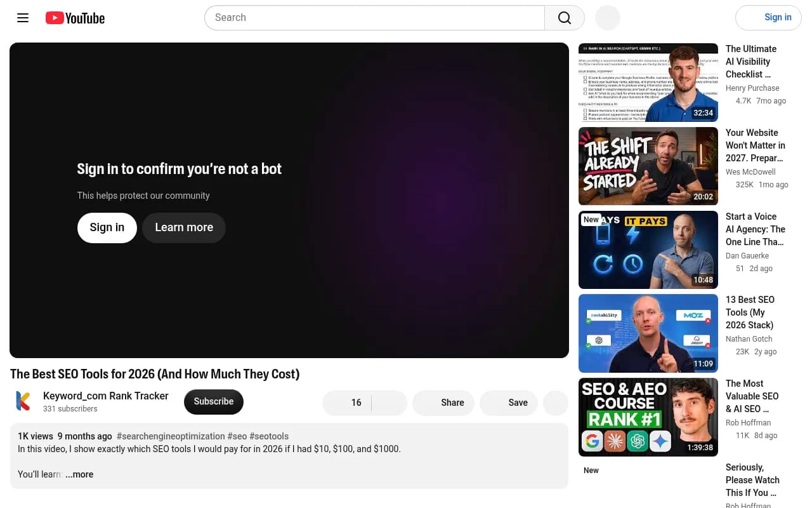Share this video
812x508 pixels.
pyautogui.click(x=443, y=403)
